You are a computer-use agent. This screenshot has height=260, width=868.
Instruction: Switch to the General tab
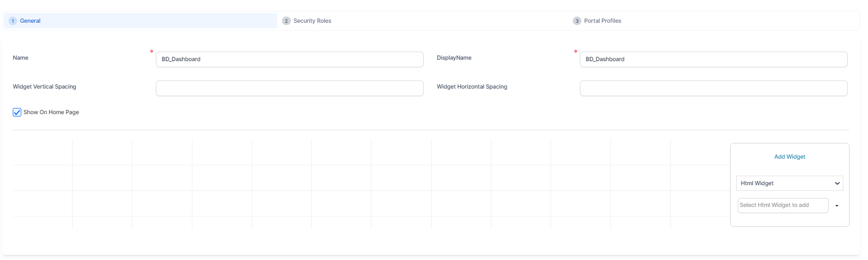[30, 21]
